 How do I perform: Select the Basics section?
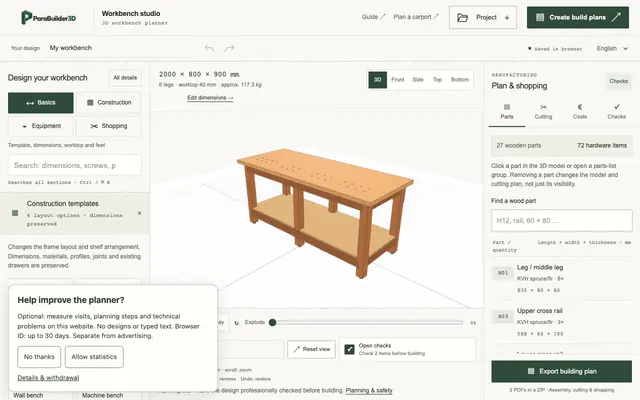point(41,102)
